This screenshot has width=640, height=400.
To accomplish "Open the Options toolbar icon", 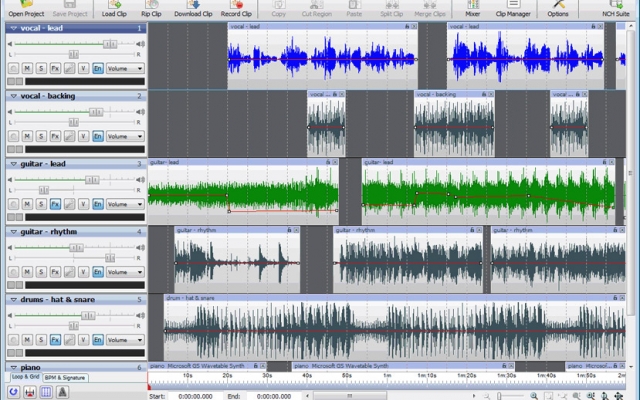I will coord(558,9).
